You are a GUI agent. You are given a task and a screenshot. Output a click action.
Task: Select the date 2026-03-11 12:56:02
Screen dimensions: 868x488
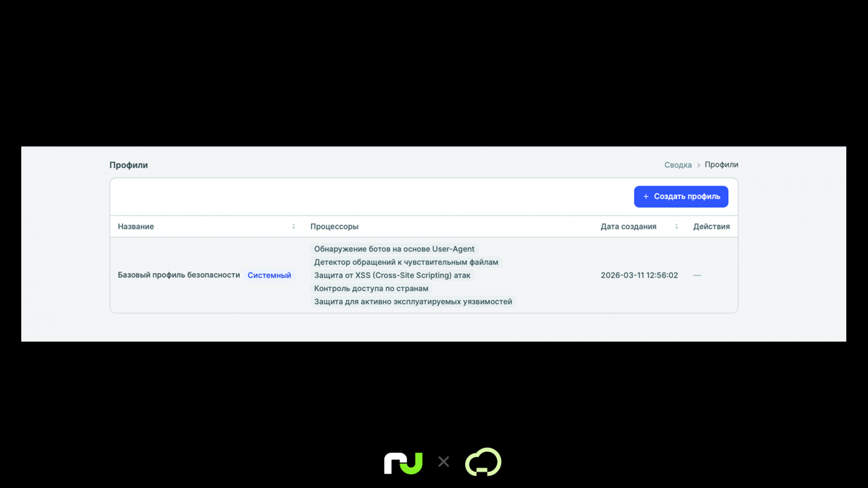pos(639,275)
